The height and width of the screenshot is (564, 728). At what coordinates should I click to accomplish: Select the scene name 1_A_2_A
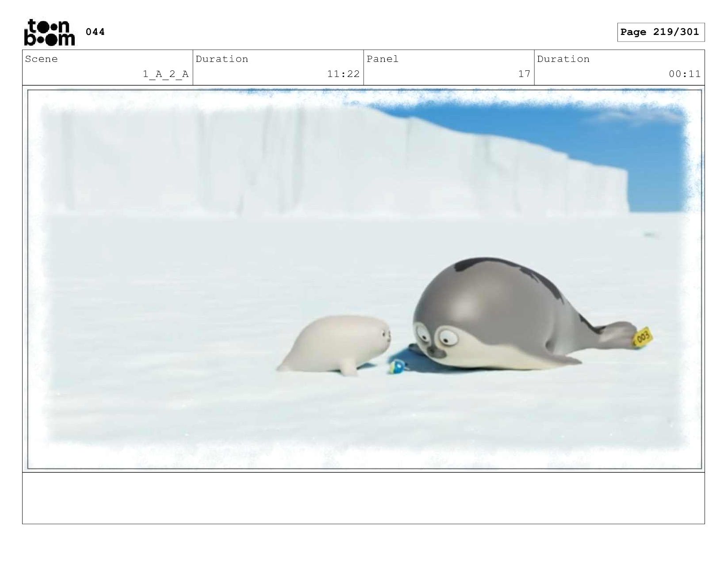point(165,74)
